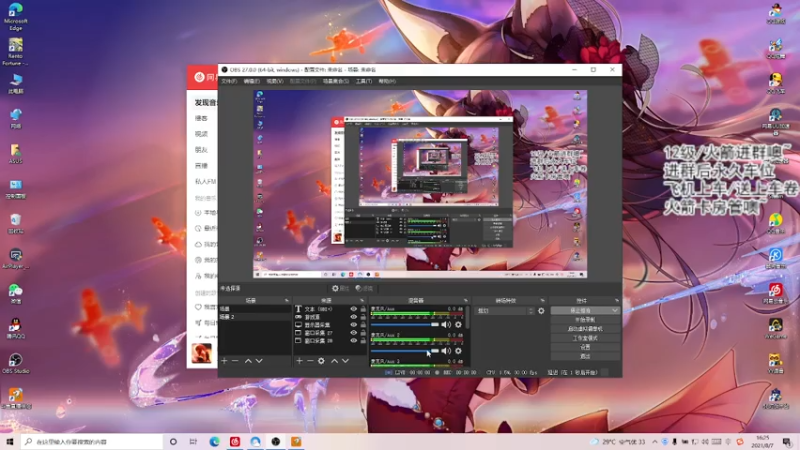This screenshot has height=450, width=800.
Task: Click the NetEase Cloud Music taskbar icon
Action: (x=235, y=441)
